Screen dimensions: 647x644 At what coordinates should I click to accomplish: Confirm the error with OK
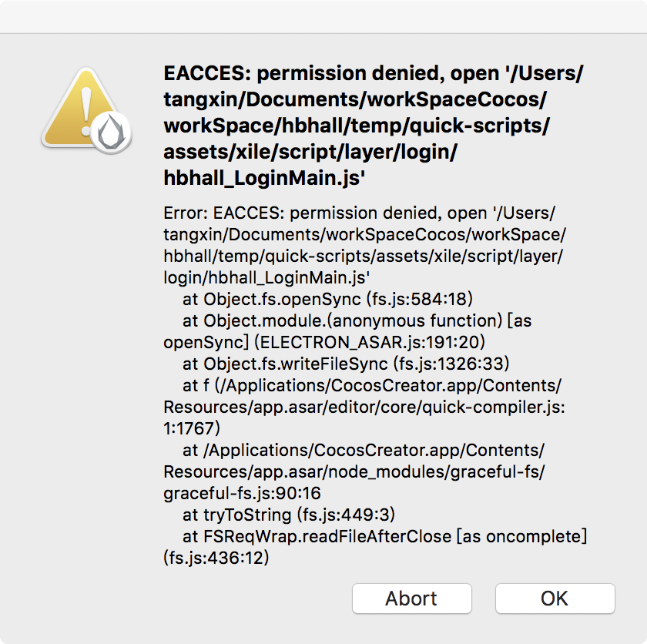[555, 599]
